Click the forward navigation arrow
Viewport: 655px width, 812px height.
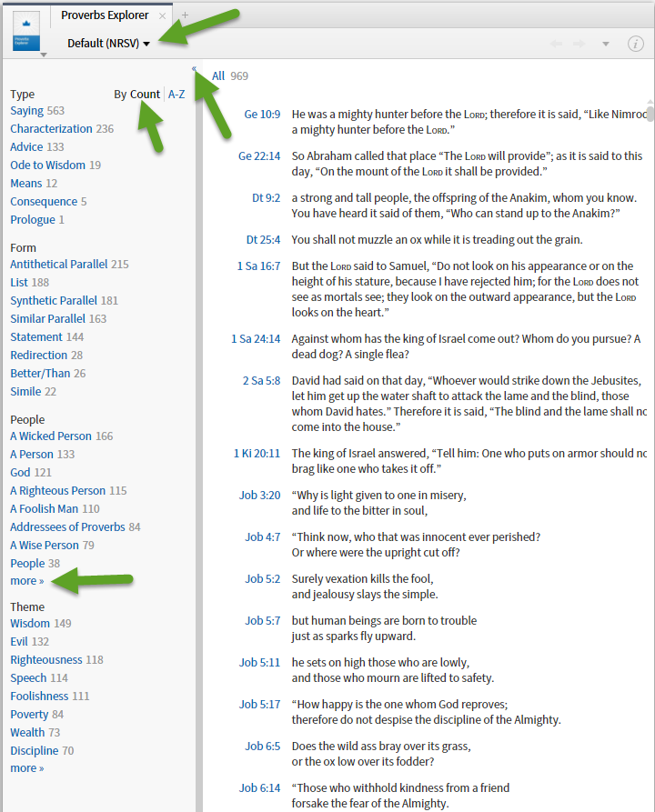tap(579, 44)
